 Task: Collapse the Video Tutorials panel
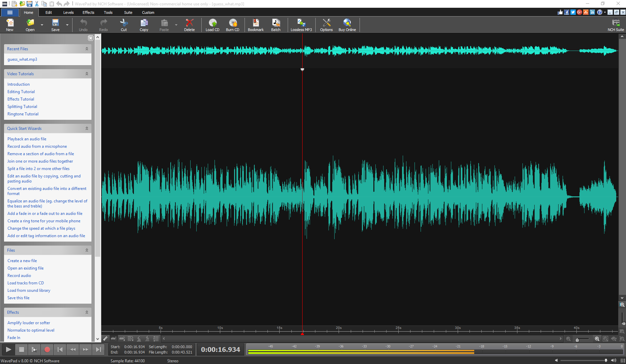[87, 74]
